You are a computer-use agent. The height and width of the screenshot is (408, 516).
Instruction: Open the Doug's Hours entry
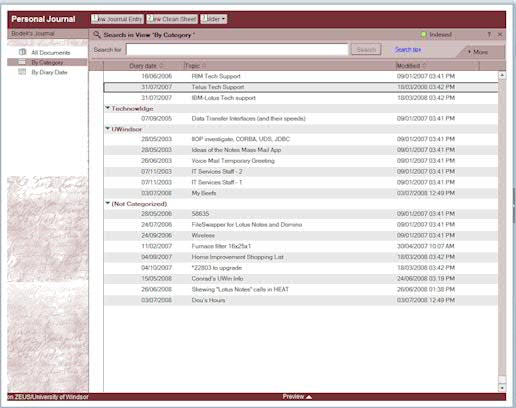pos(301,300)
